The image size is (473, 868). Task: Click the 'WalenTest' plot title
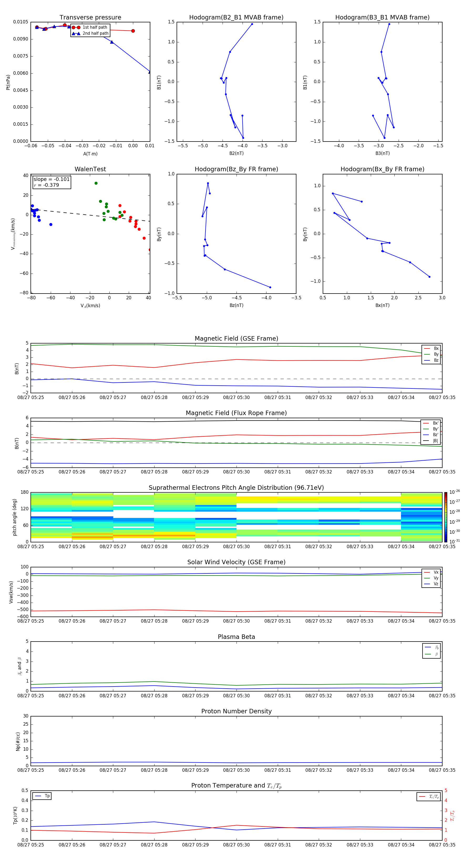point(90,169)
